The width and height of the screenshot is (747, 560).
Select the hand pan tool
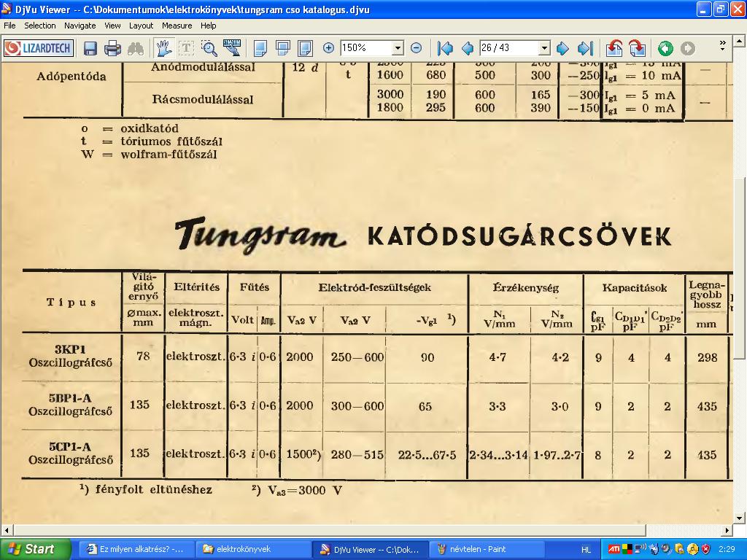click(x=163, y=48)
